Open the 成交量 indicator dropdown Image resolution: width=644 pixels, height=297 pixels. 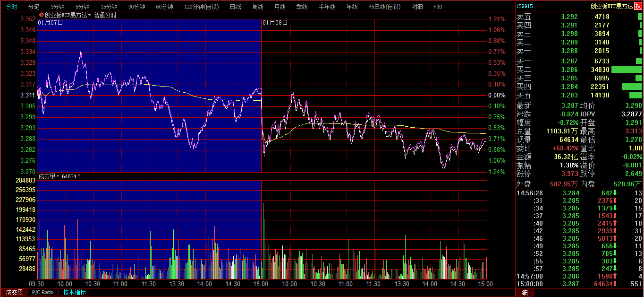coord(58,176)
